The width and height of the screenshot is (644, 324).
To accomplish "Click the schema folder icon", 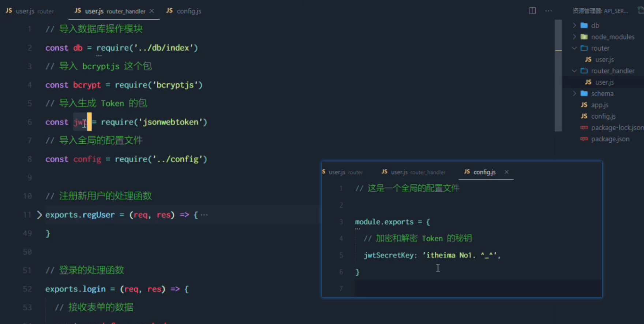I will (x=584, y=93).
